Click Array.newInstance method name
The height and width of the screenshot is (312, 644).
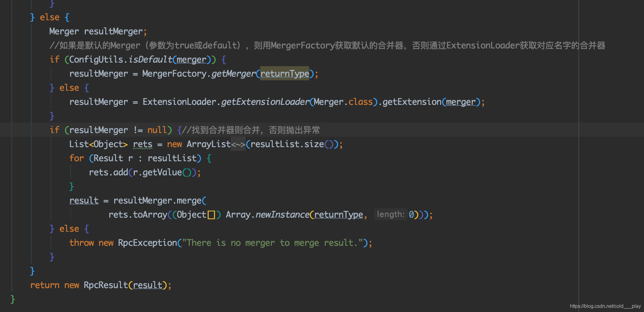283,215
